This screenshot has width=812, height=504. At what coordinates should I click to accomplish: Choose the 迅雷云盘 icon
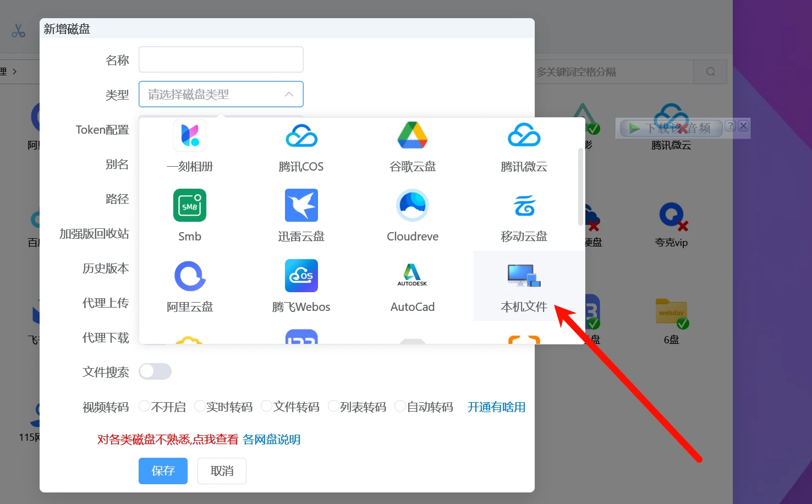[x=301, y=206]
